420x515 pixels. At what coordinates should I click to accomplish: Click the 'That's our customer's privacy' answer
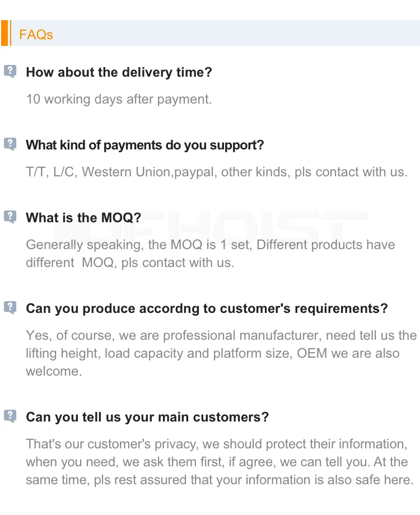(217, 444)
